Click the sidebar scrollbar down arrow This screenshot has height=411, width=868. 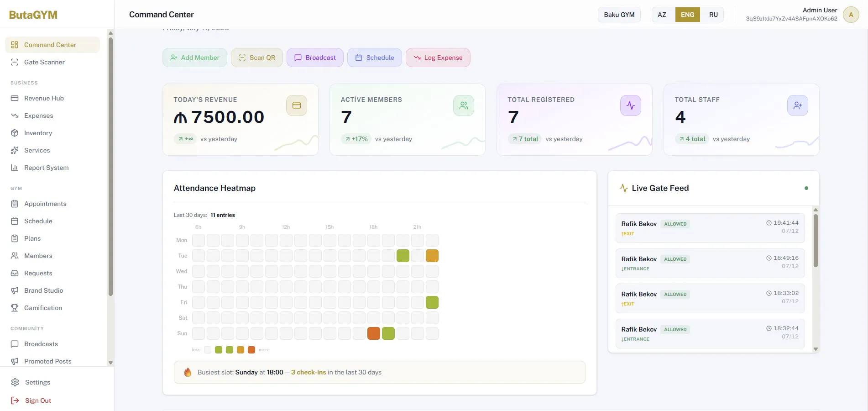coord(110,363)
